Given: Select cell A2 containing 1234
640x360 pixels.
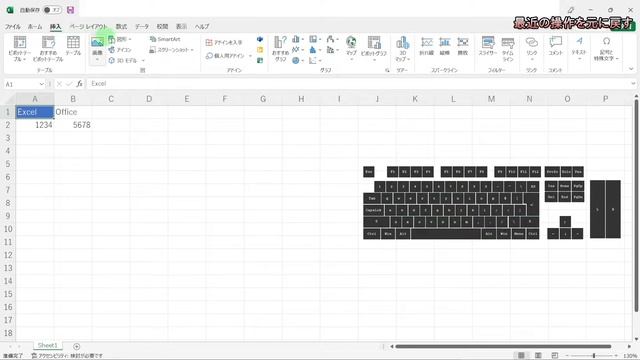Looking at the screenshot, I should coord(35,125).
